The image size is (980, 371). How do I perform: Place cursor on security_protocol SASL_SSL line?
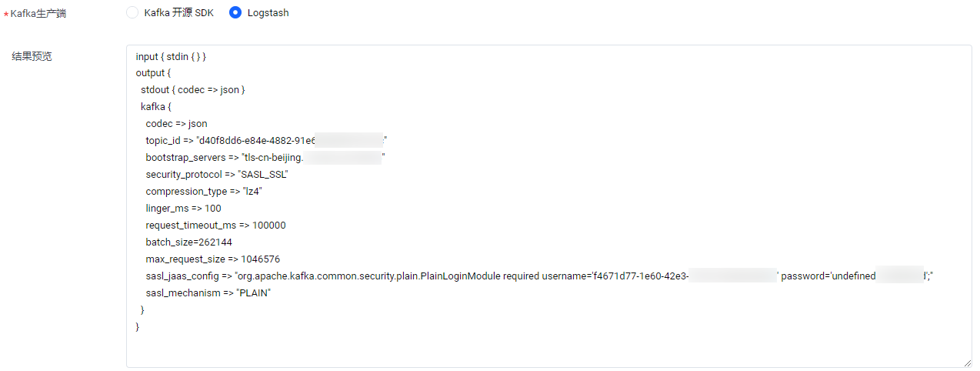[x=217, y=175]
